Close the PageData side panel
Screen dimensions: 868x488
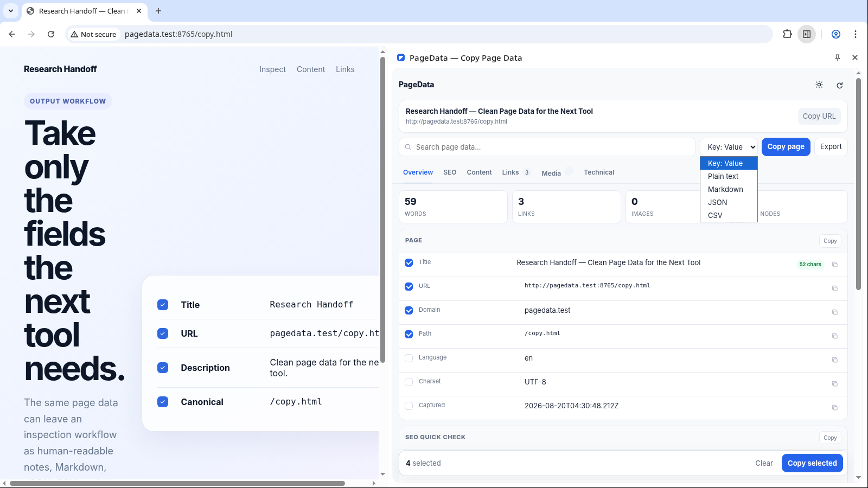click(855, 57)
